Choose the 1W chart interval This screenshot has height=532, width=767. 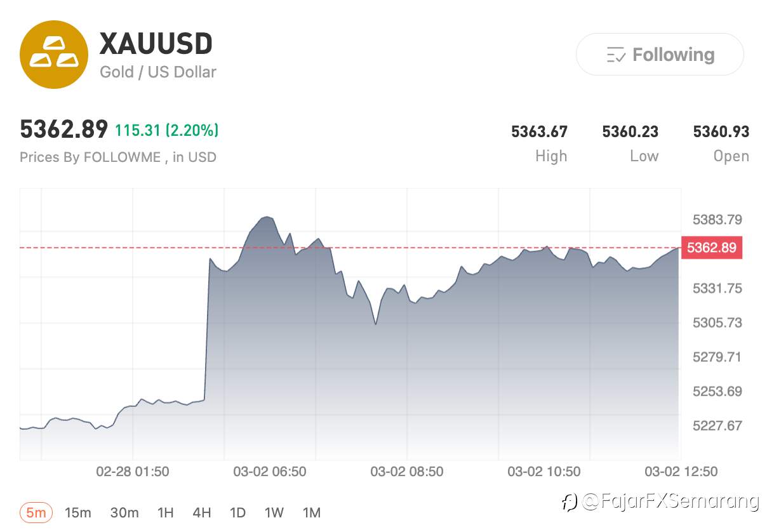[274, 512]
